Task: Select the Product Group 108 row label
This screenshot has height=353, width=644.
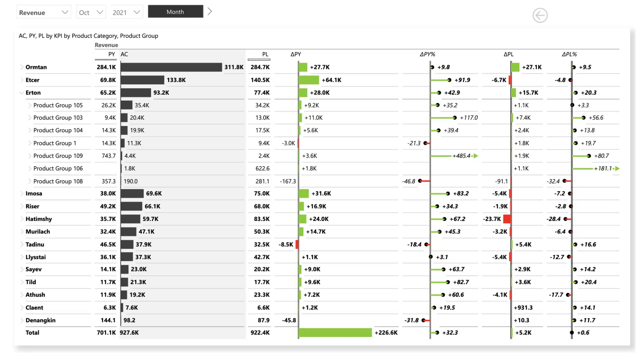Action: [x=58, y=181]
